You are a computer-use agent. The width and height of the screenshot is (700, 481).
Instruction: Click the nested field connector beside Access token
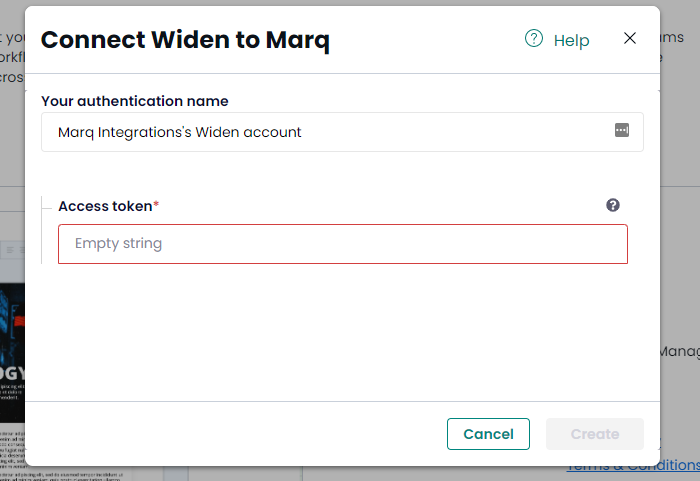pos(47,209)
